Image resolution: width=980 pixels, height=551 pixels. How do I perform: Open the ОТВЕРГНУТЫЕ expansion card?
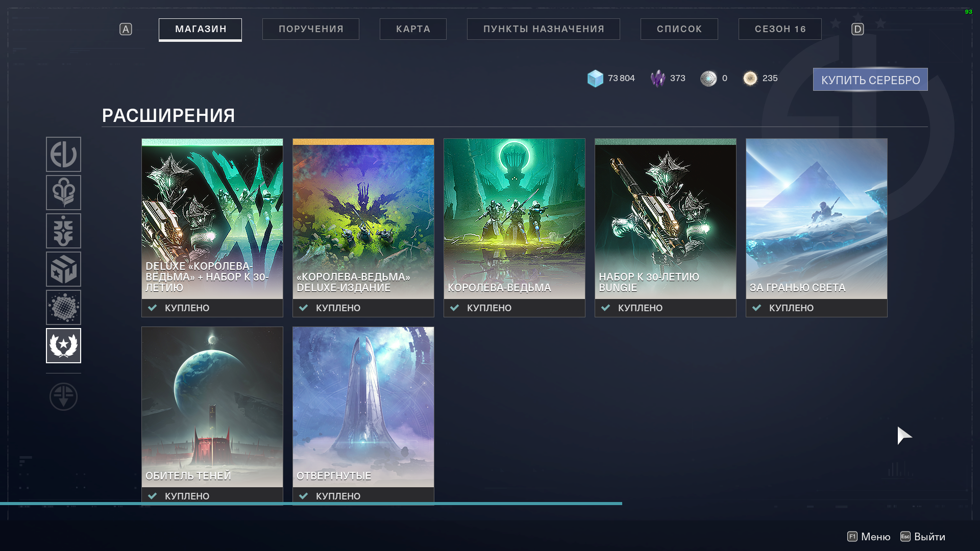point(363,408)
